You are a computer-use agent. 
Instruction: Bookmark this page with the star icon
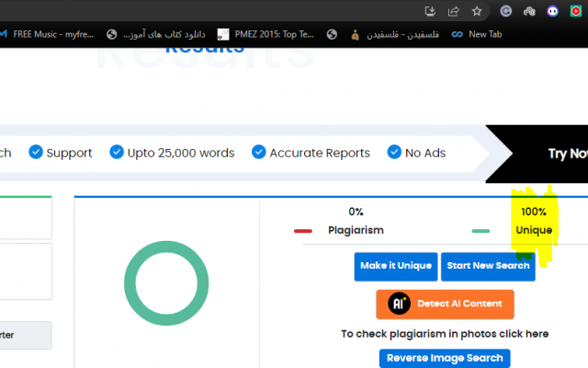477,11
